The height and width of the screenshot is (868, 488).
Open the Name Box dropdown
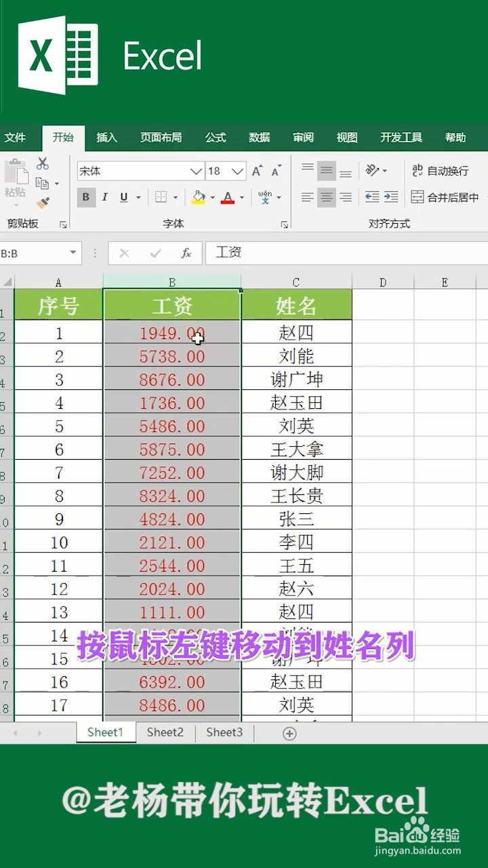[73, 253]
